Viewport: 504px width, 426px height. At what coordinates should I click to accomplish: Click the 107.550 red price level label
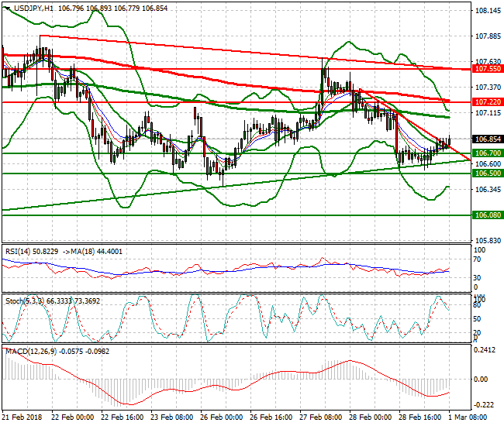click(x=488, y=68)
